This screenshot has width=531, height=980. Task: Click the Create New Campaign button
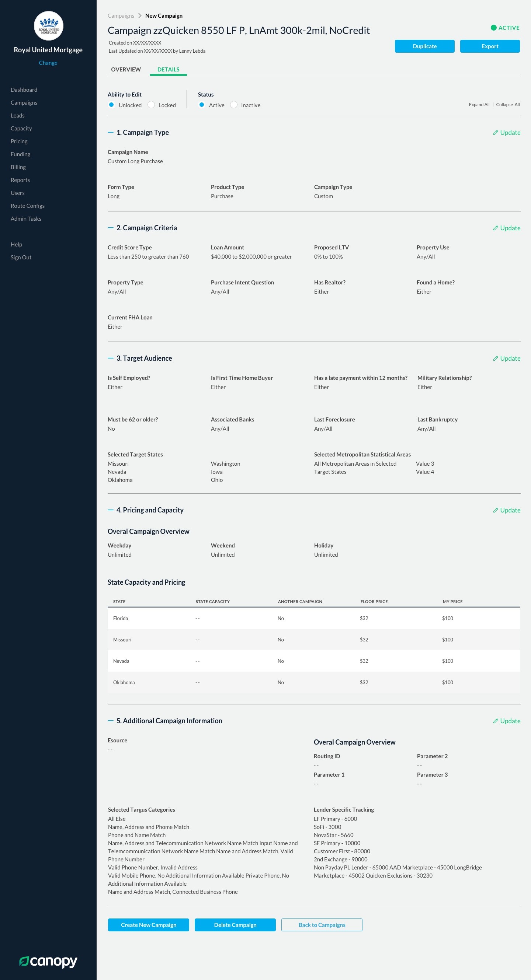149,925
